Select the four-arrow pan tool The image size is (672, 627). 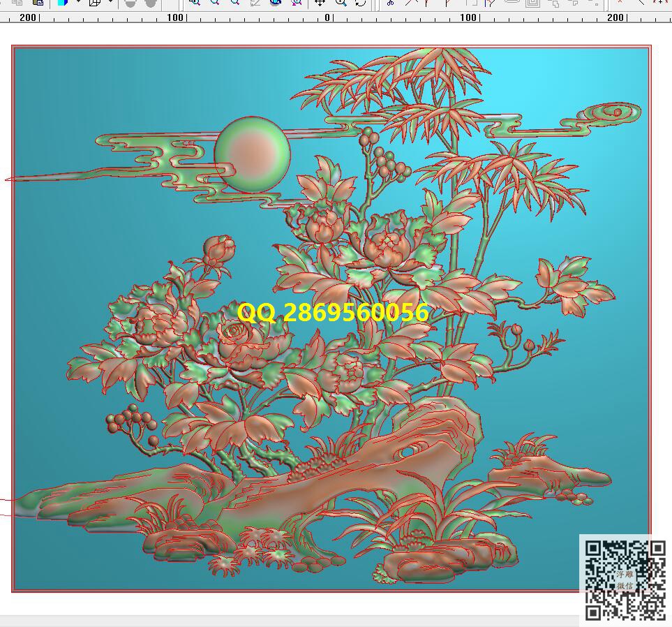pyautogui.click(x=320, y=3)
